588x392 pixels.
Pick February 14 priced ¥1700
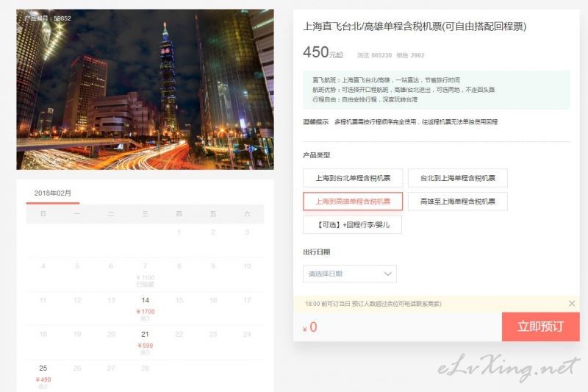[x=145, y=309]
